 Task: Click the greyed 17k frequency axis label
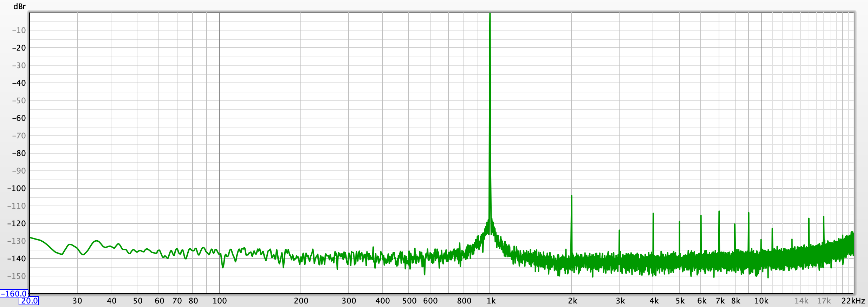click(x=824, y=301)
